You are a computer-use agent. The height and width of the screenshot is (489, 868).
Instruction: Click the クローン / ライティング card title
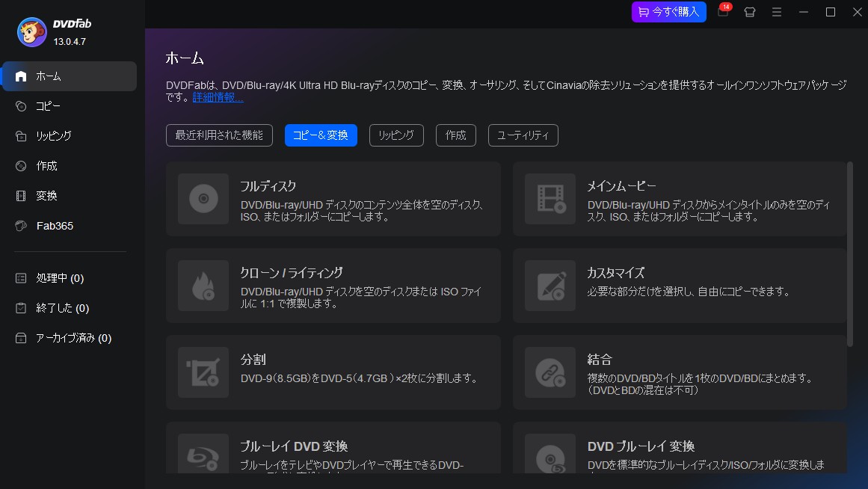[292, 273]
